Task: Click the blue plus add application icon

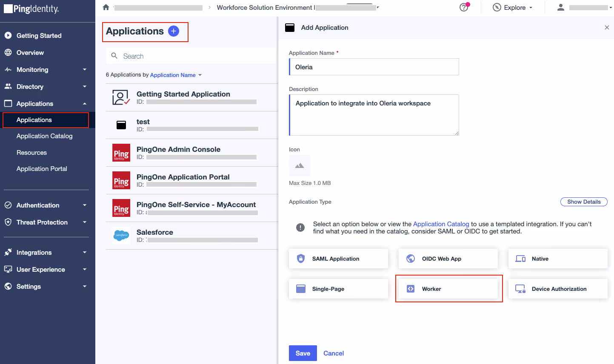Action: point(174,31)
